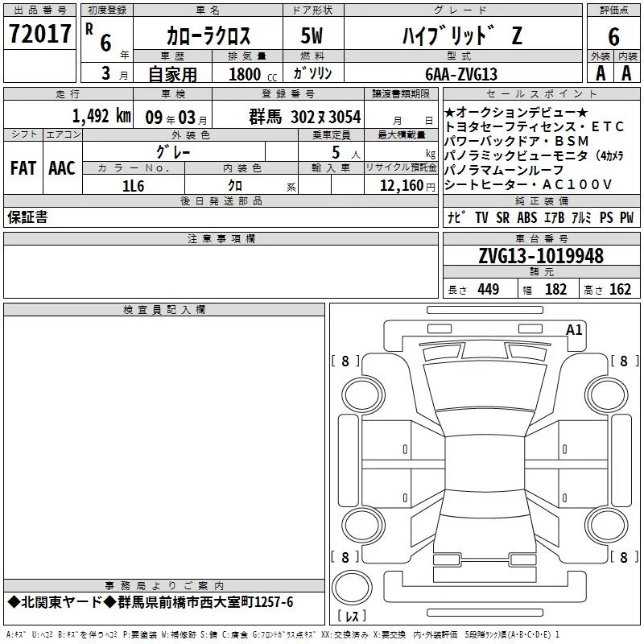Click the 車台番号 header
Screen dimensions: 644x644
pos(541,238)
